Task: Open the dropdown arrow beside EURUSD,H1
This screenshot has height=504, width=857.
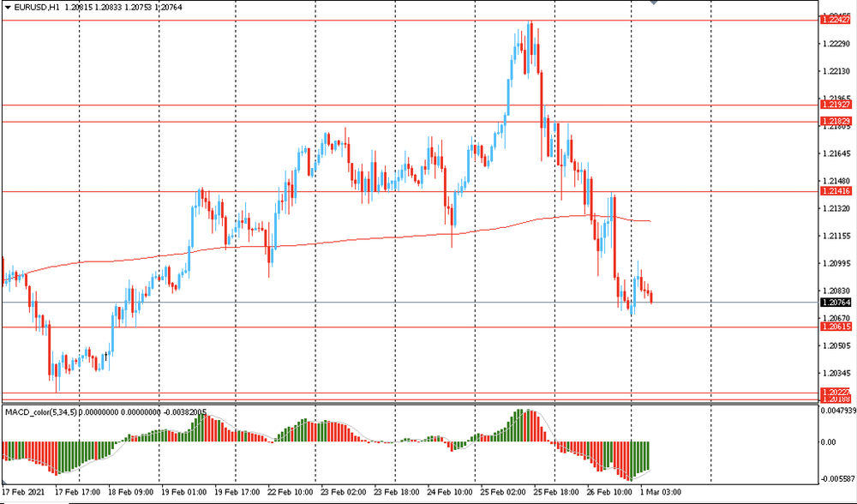Action: [8, 7]
